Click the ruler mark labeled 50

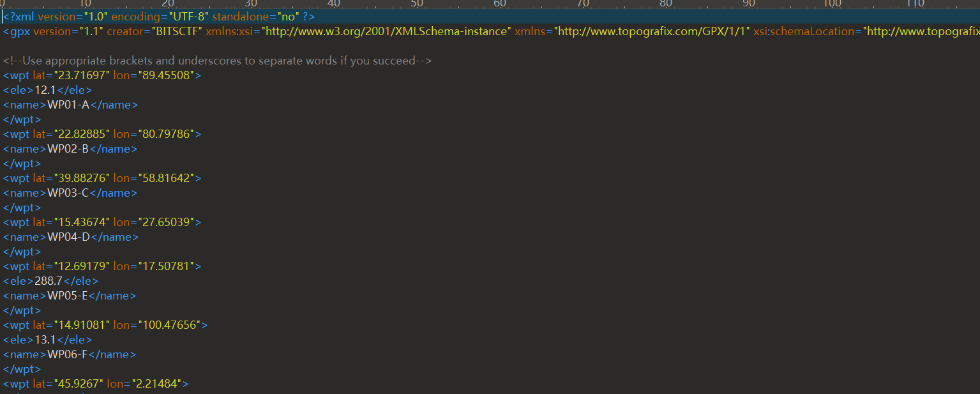coord(417,4)
